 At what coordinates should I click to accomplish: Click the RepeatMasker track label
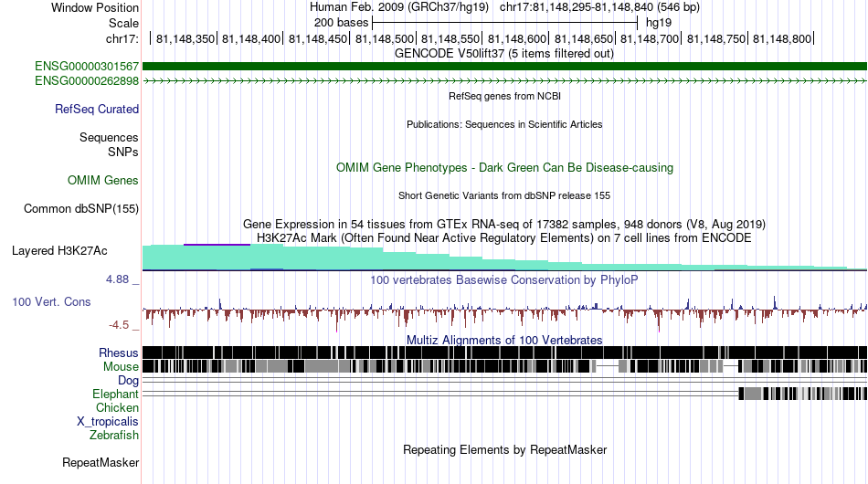point(101,462)
